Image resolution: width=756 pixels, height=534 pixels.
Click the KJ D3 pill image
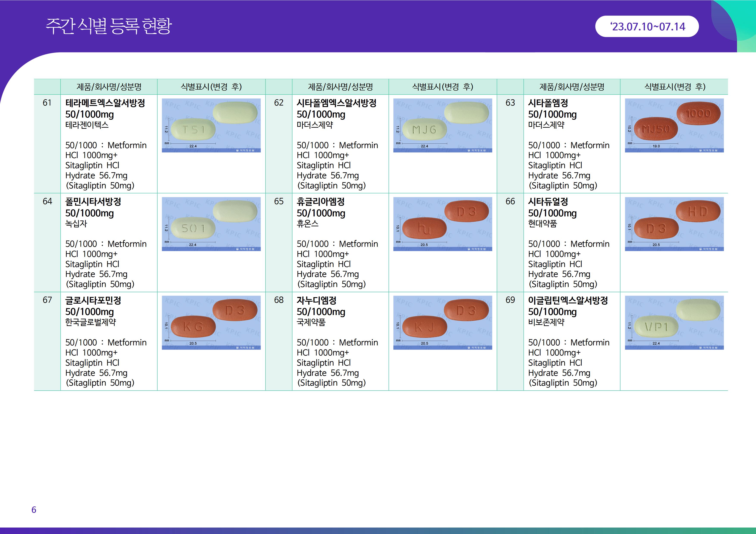[442, 322]
